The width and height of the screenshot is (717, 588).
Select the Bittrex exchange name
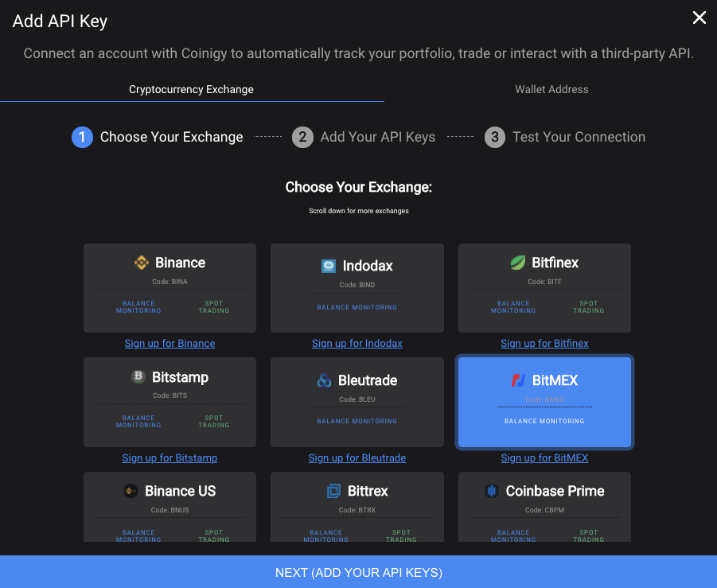368,491
